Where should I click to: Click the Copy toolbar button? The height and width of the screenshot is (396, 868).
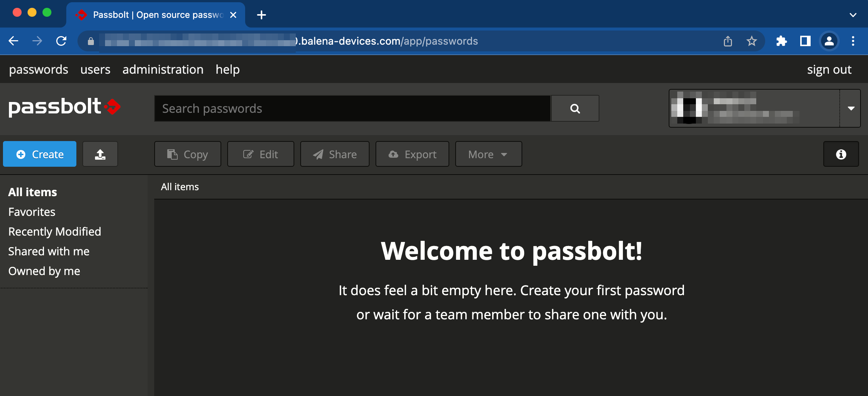click(x=188, y=154)
